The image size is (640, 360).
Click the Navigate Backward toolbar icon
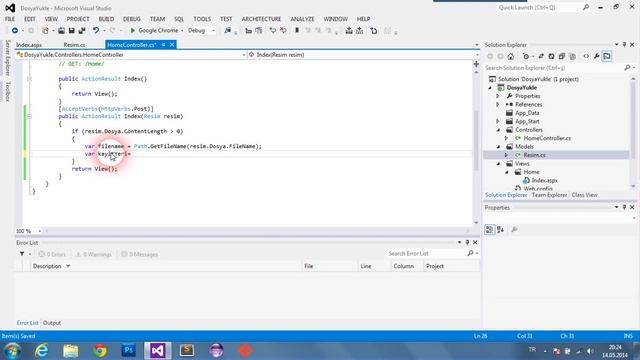point(15,31)
